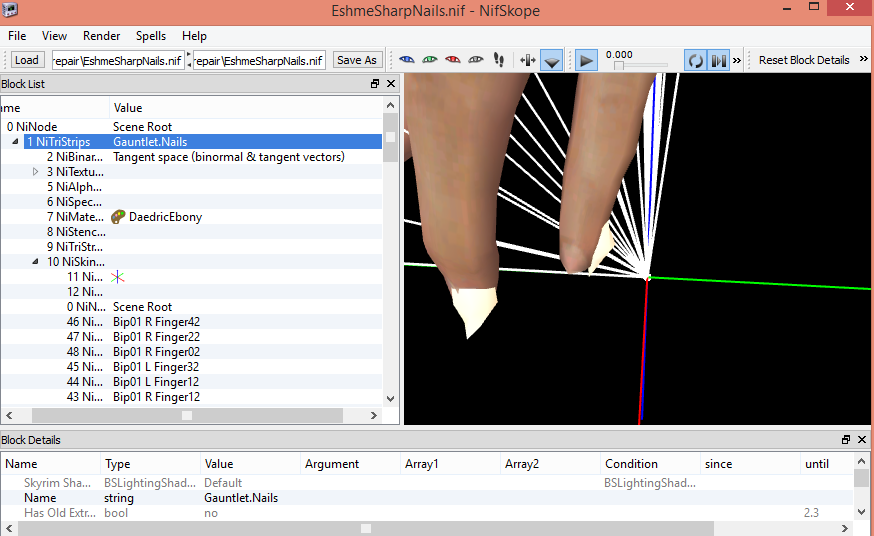Image resolution: width=874 pixels, height=536 pixels.
Task: Collapse the 1 NiTriStrips tree node
Action: pyautogui.click(x=16, y=142)
